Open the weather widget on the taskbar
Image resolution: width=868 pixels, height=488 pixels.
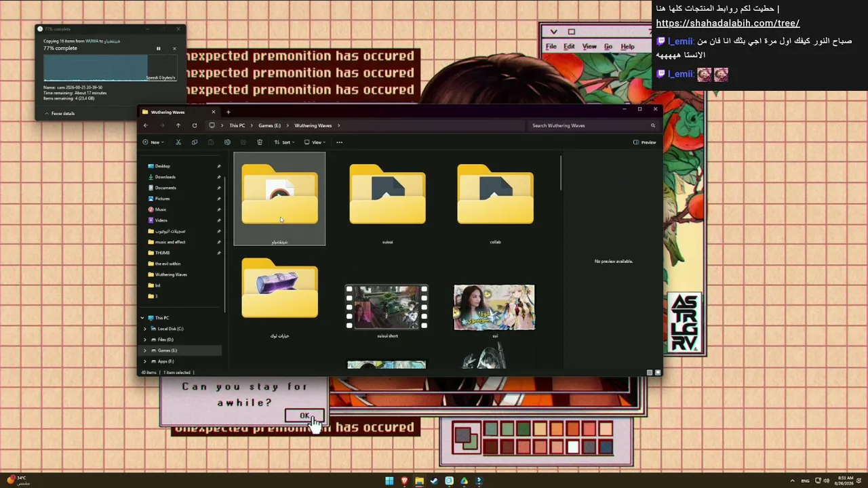click(x=19, y=481)
